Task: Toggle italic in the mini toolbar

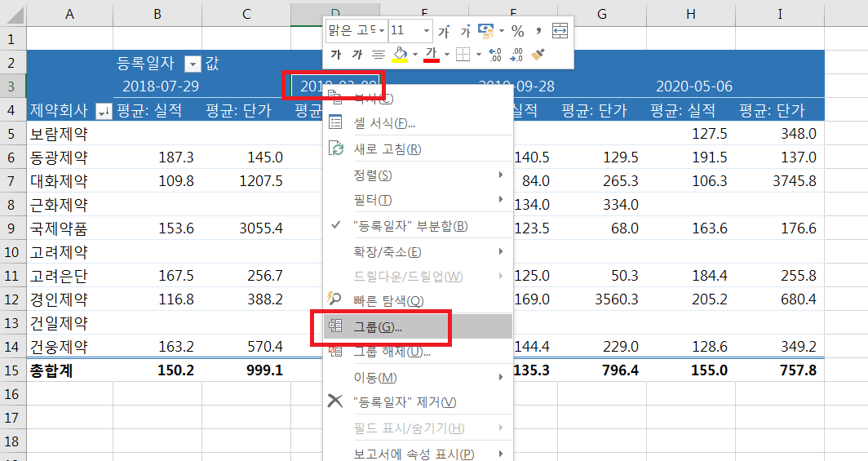Action: click(x=356, y=55)
